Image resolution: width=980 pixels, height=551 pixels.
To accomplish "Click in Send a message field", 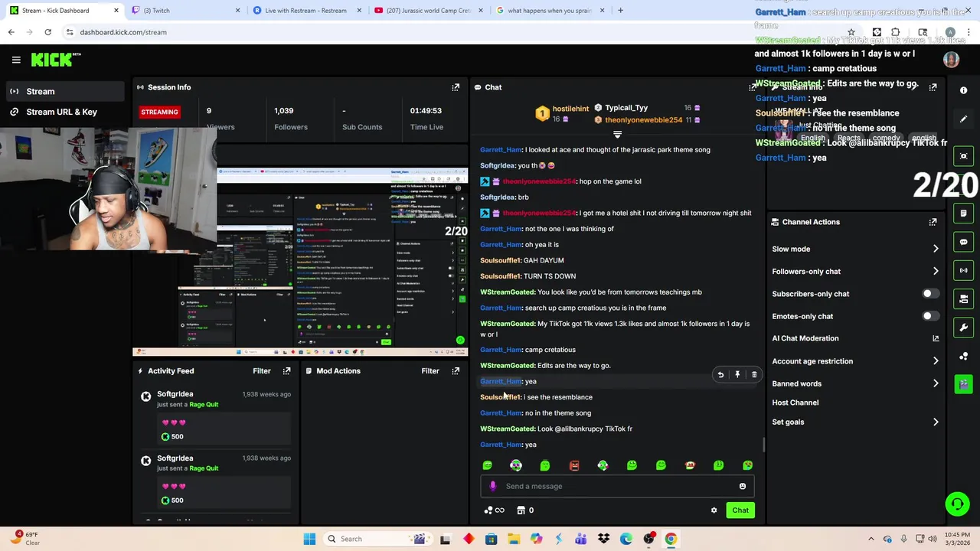I will coord(617,486).
